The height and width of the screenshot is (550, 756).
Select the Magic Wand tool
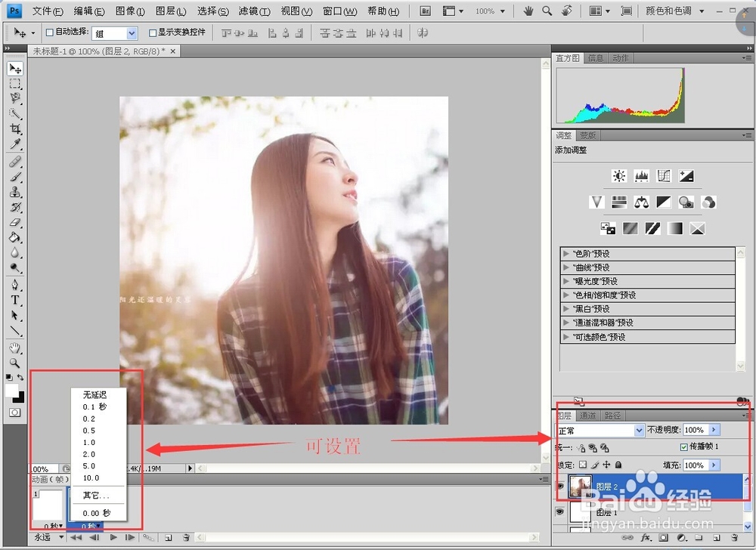(x=15, y=113)
